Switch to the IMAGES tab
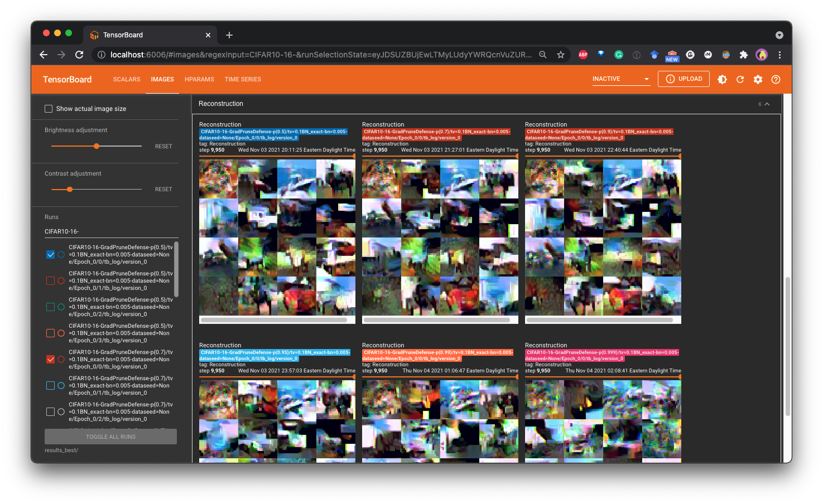The image size is (823, 504). tap(162, 79)
